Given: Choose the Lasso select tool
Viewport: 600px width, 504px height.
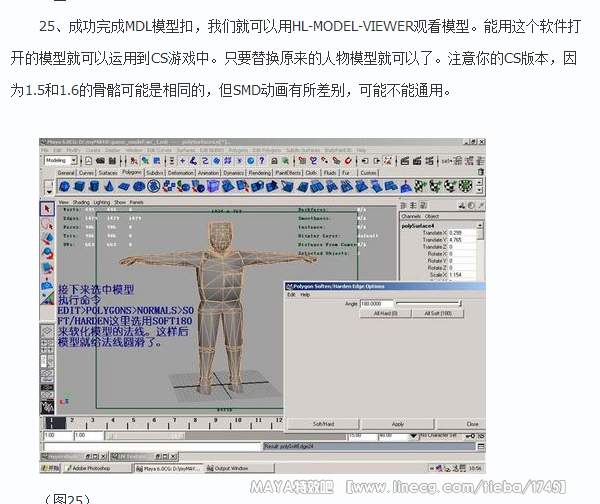Looking at the screenshot, I should pyautogui.click(x=47, y=224).
